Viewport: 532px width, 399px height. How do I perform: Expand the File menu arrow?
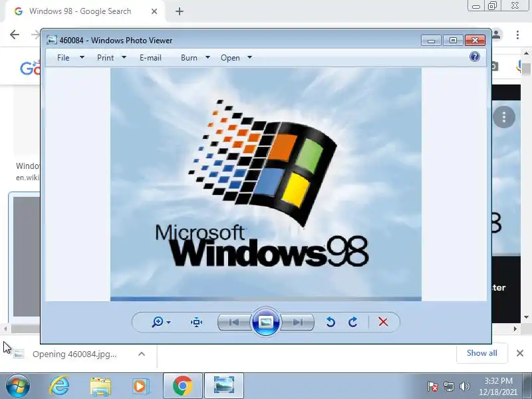pyautogui.click(x=82, y=57)
